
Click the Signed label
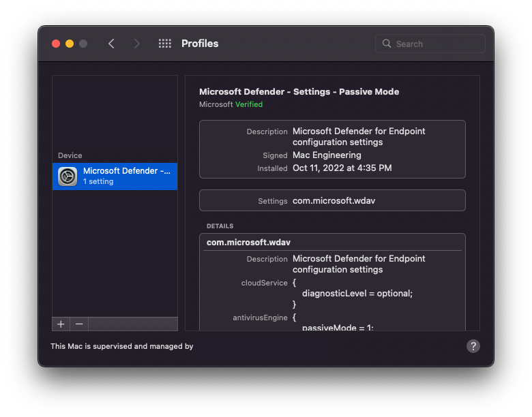pos(275,155)
